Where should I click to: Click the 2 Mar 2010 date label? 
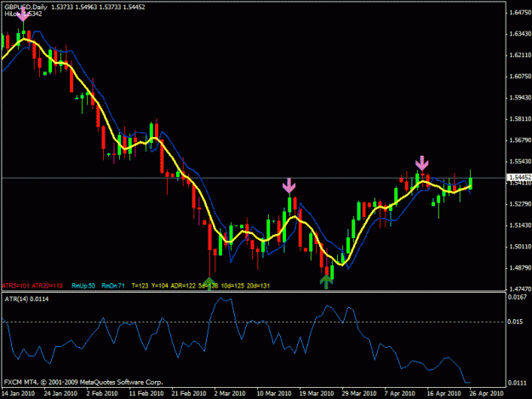(x=230, y=394)
